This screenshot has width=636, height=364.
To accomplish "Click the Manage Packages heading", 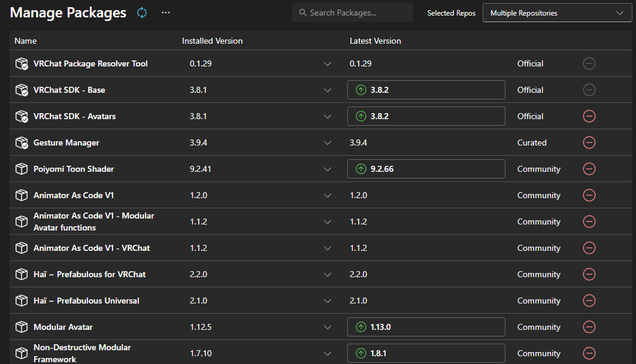I will [68, 13].
